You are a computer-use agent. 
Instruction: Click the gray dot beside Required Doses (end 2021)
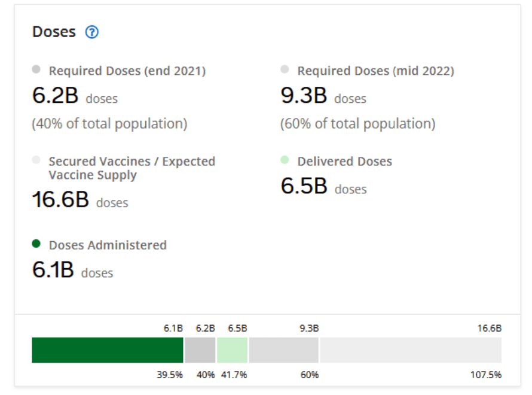(36, 69)
